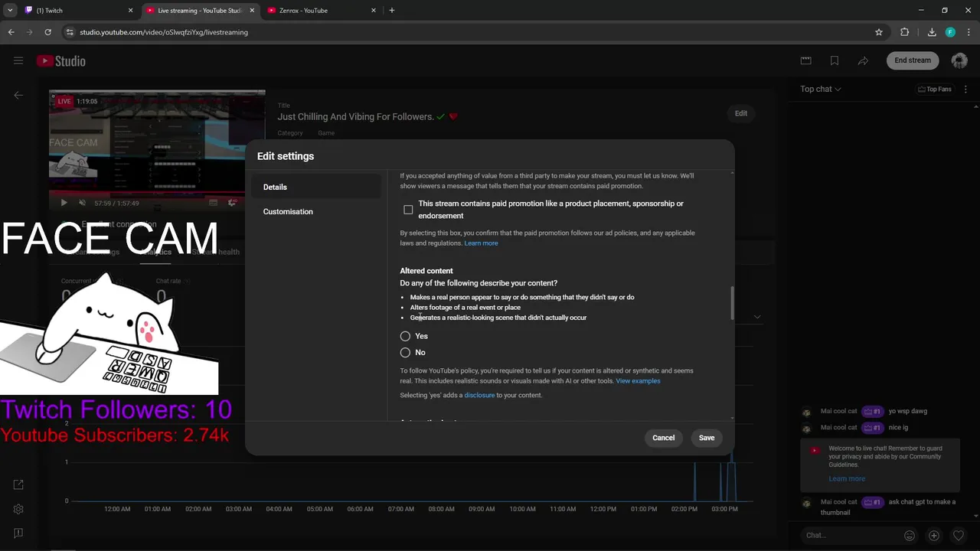The width and height of the screenshot is (980, 551).
Task: Click the browser address bar URL
Action: tap(164, 32)
